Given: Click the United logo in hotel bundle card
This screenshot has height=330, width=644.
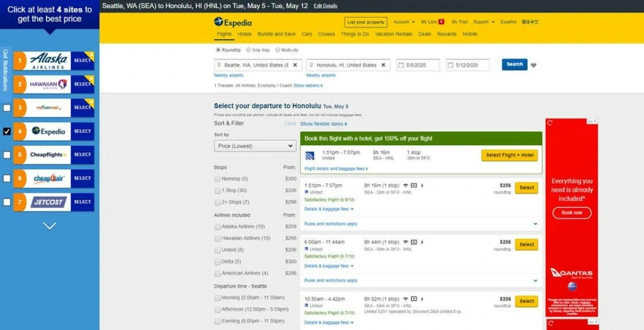Looking at the screenshot, I should click(x=310, y=155).
